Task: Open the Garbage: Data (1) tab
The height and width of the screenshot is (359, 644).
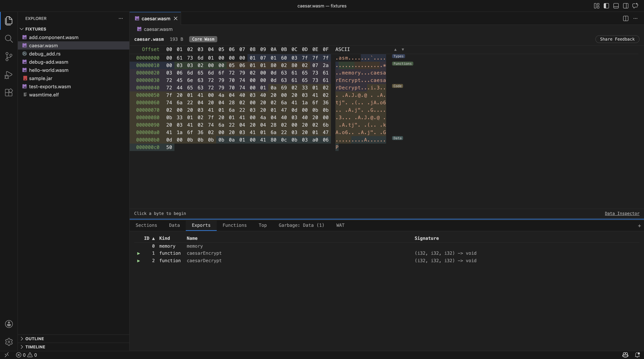Action: (x=301, y=225)
